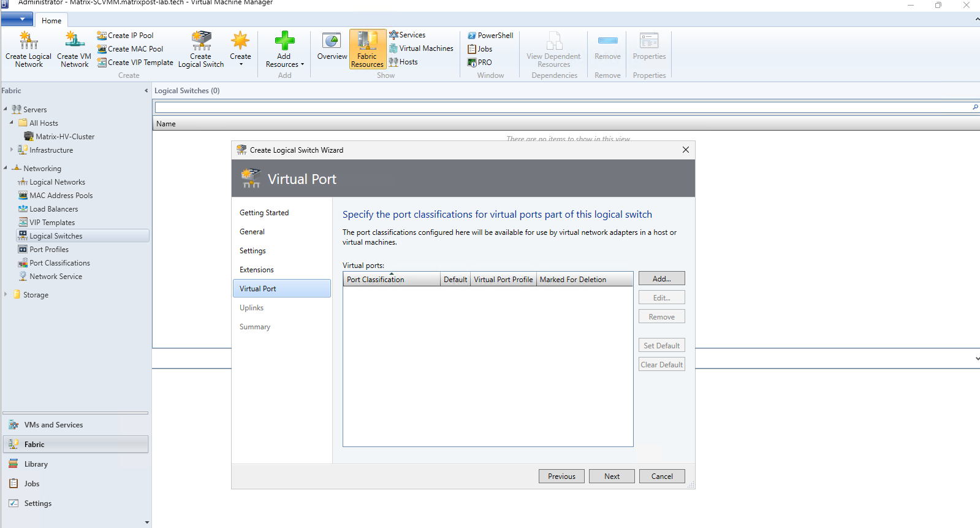This screenshot has width=980, height=528.
Task: Expand the Storage tree node
Action: point(6,294)
